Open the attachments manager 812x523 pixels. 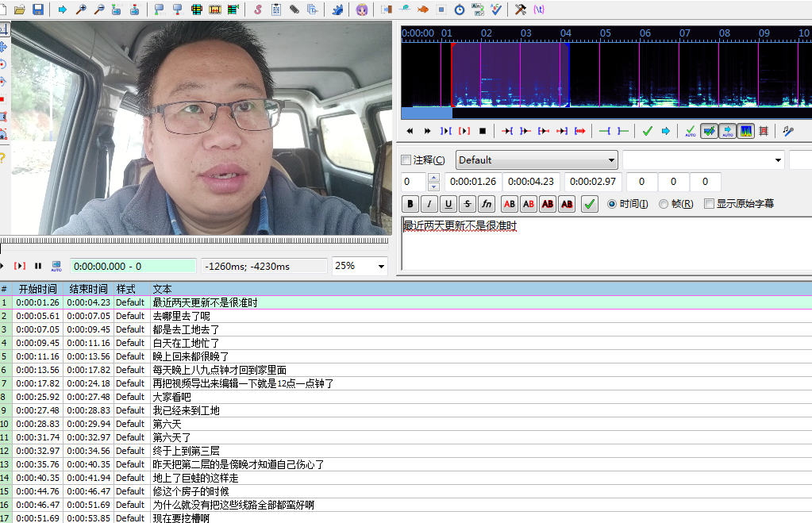click(x=294, y=9)
